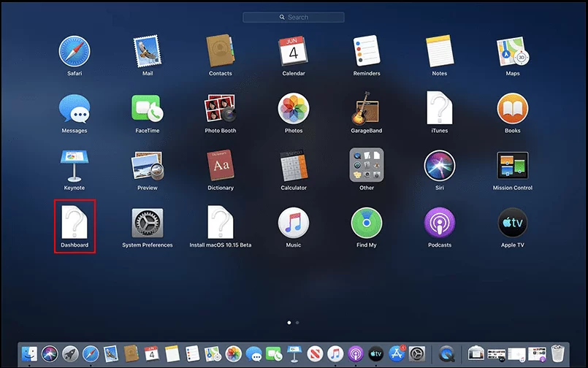This screenshot has height=368, width=588.
Task: Open the Other apps folder
Action: pyautogui.click(x=366, y=166)
